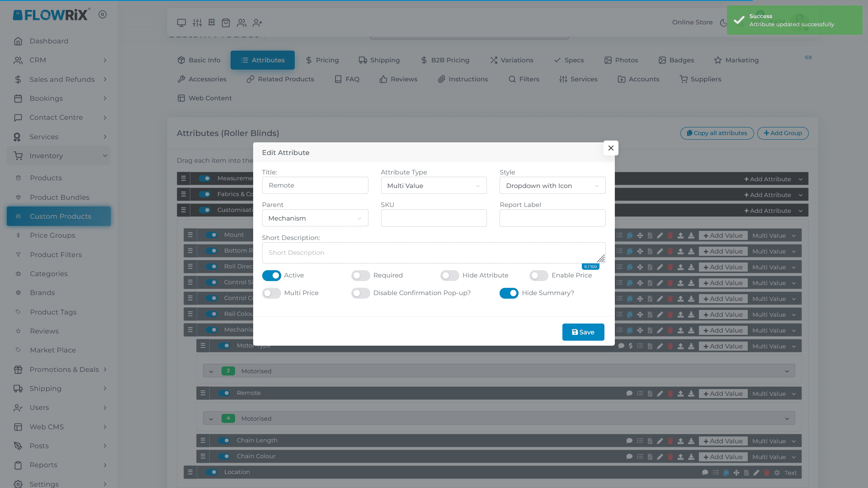This screenshot has height=488, width=868.
Task: Click into the SKU input field
Action: click(x=433, y=218)
